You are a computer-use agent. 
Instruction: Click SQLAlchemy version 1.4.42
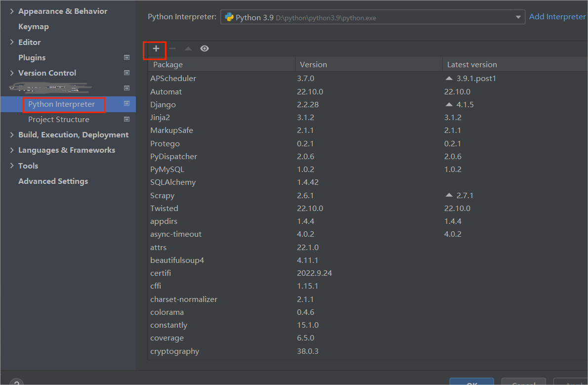[307, 182]
